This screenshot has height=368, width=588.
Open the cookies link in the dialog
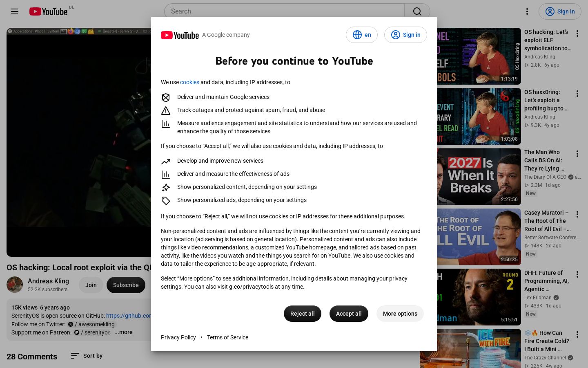coord(189,82)
